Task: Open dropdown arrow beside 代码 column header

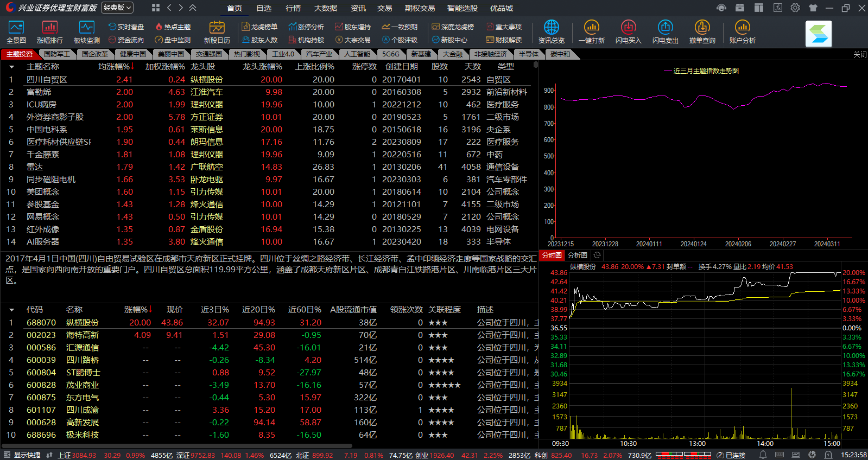Action: click(11, 310)
